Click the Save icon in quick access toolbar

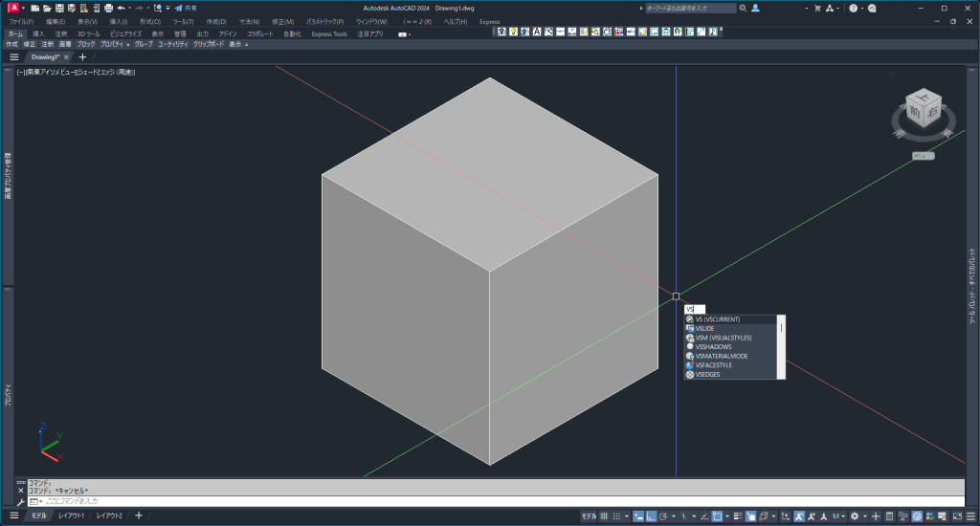pos(58,8)
